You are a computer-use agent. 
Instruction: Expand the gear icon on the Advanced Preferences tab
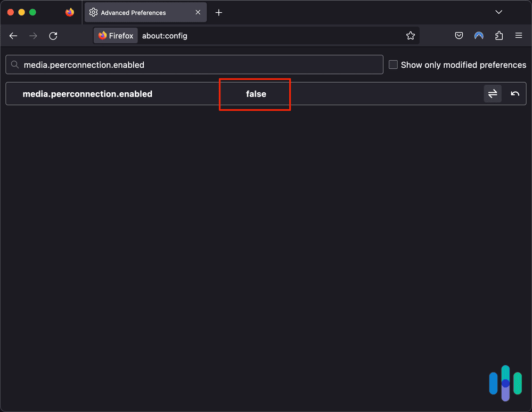coord(93,12)
